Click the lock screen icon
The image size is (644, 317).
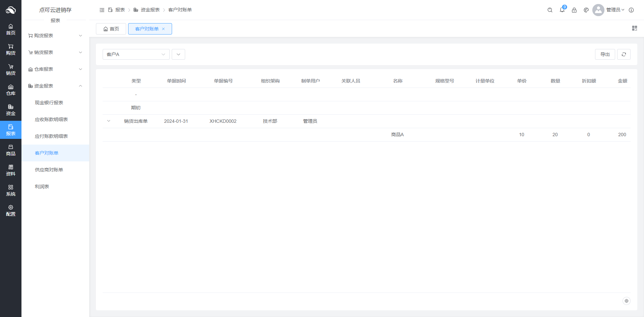[x=574, y=10]
